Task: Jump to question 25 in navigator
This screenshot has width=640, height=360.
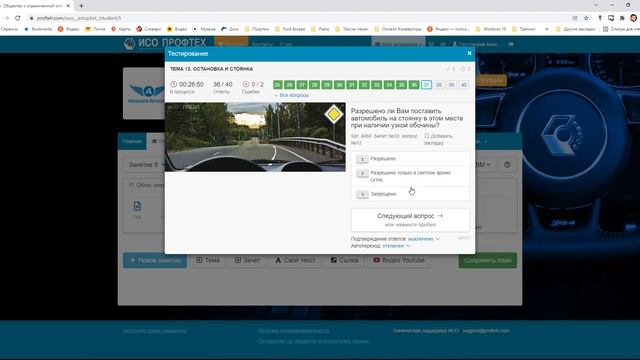Action: click(x=278, y=84)
